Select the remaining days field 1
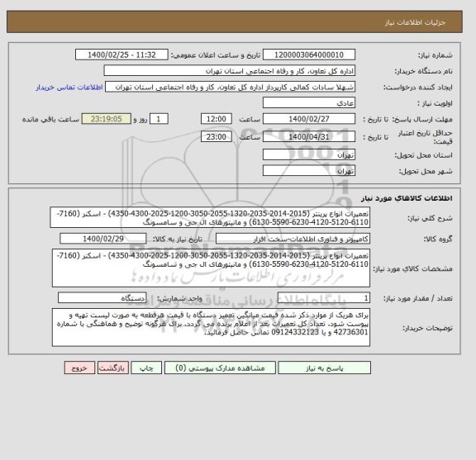Image resolution: width=476 pixels, height=460 pixels. (x=159, y=119)
